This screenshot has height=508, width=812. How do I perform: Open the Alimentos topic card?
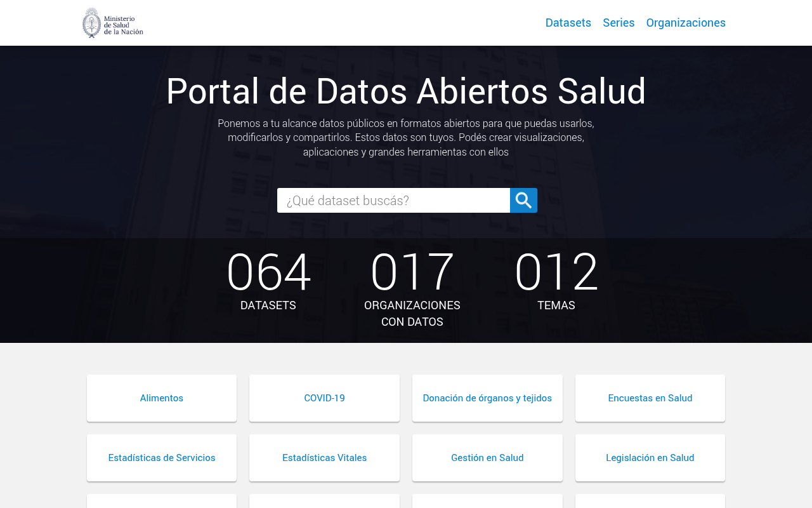162,398
